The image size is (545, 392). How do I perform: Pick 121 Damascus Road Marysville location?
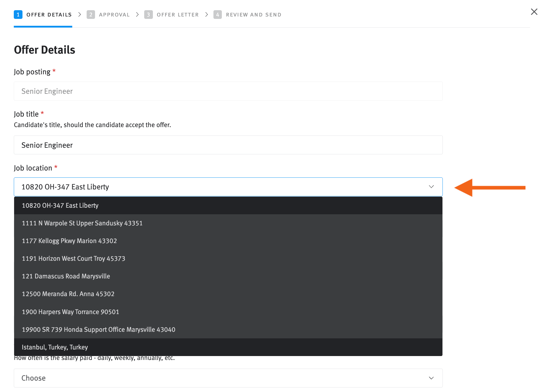(228, 276)
